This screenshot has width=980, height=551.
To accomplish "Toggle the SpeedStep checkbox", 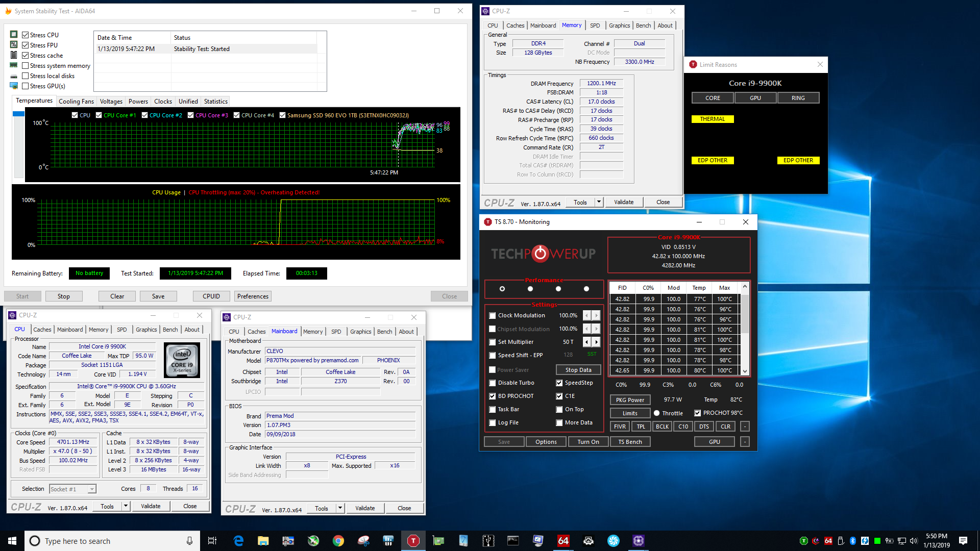I will tap(559, 383).
